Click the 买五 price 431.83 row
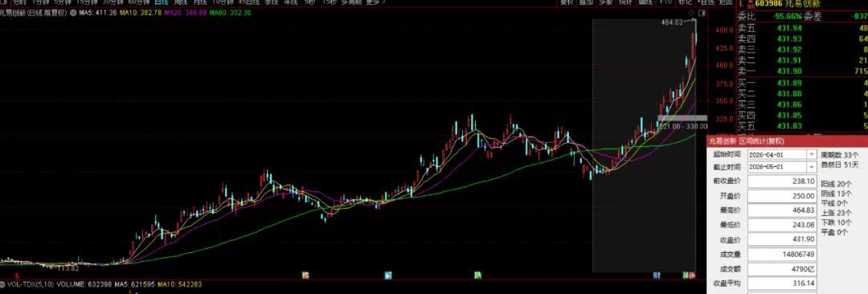Viewport: 868px width, 294px height. coord(802,126)
